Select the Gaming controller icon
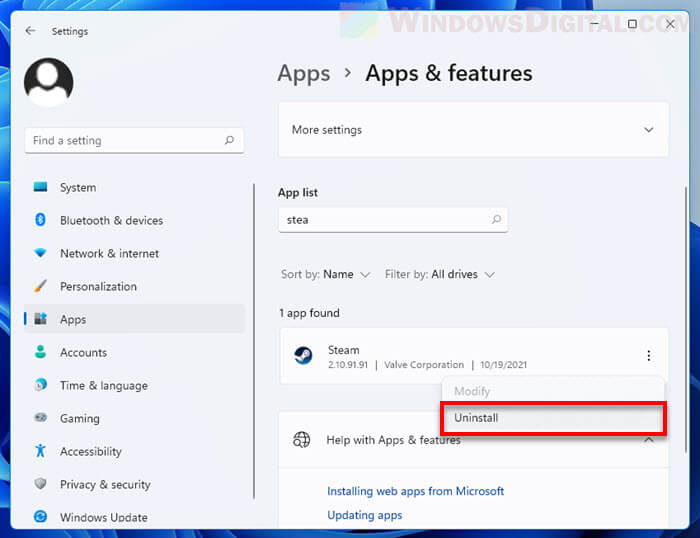The image size is (700, 538). (40, 417)
